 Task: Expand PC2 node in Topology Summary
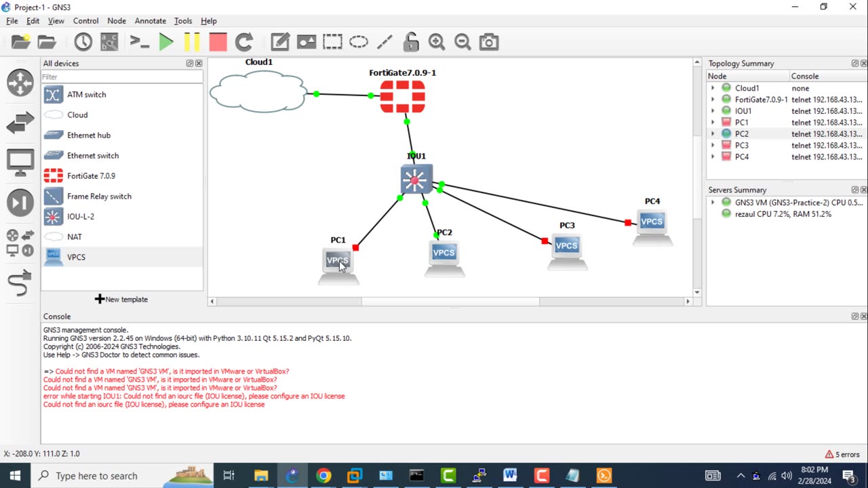pos(713,134)
